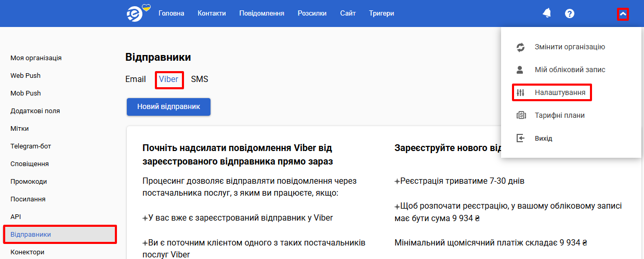This screenshot has height=259, width=644.
Task: Select Змінити організацію menu entry
Action: (x=570, y=47)
